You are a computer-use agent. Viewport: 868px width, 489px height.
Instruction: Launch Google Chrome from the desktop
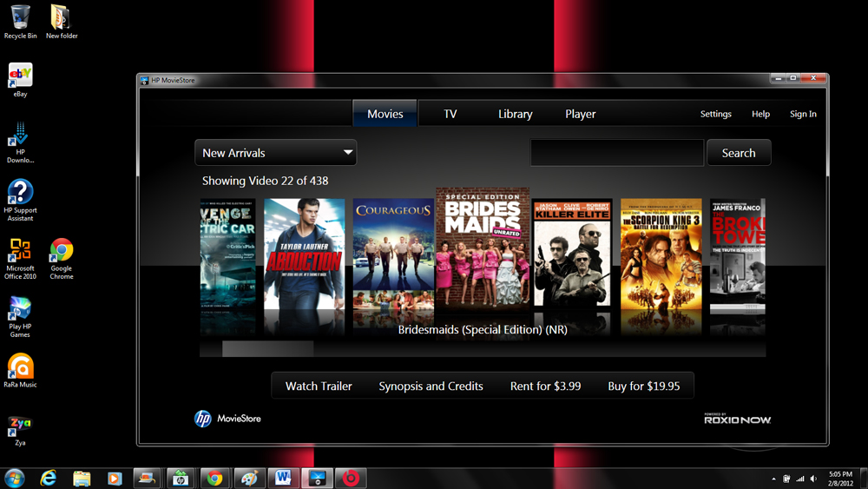tap(62, 259)
